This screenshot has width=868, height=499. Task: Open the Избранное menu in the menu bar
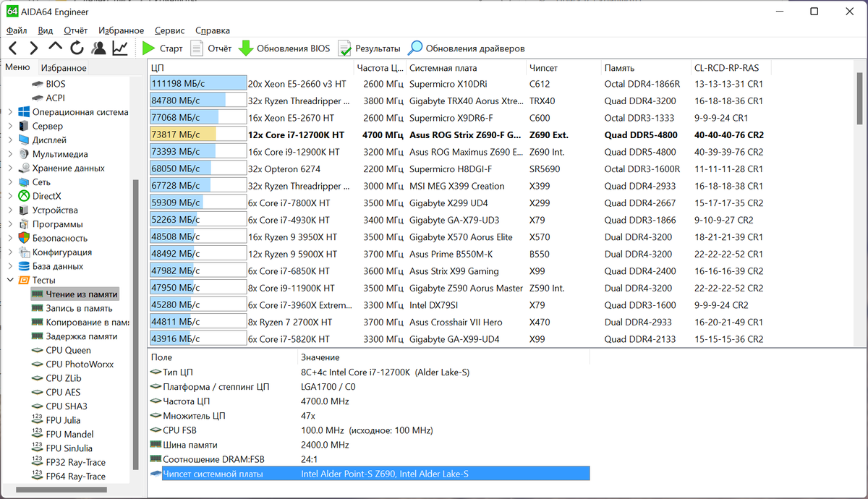coord(121,30)
